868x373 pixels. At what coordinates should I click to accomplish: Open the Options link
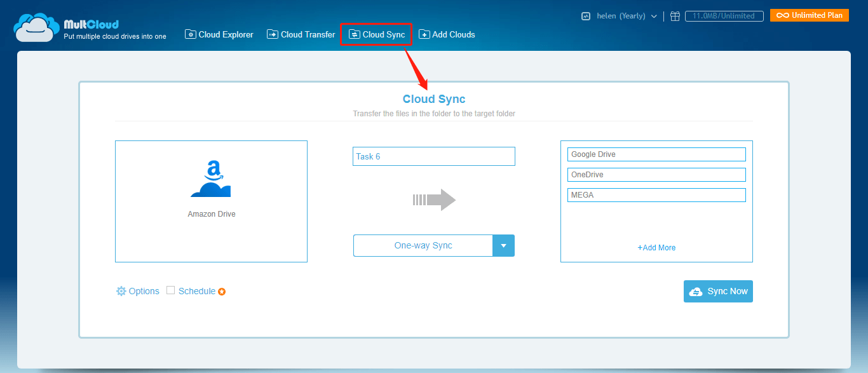(x=144, y=291)
